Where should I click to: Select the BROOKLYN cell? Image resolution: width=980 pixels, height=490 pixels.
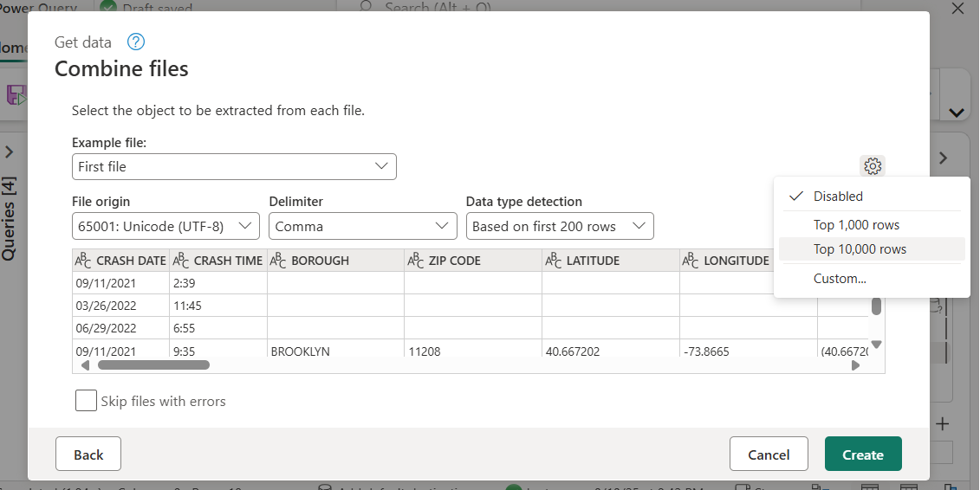click(336, 349)
